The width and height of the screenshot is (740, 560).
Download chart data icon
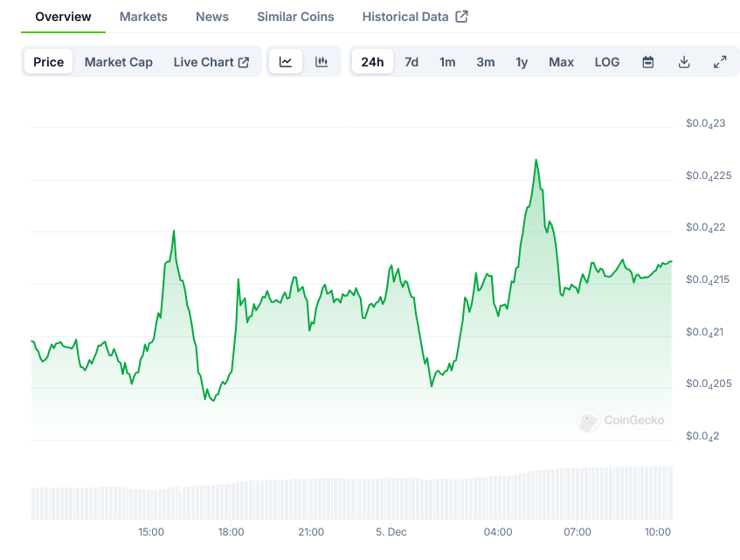point(684,62)
